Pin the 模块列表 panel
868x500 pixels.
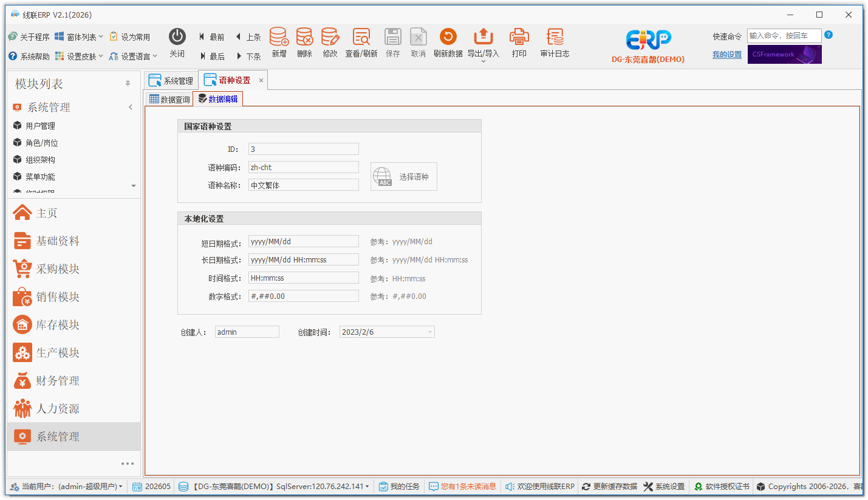(x=128, y=84)
